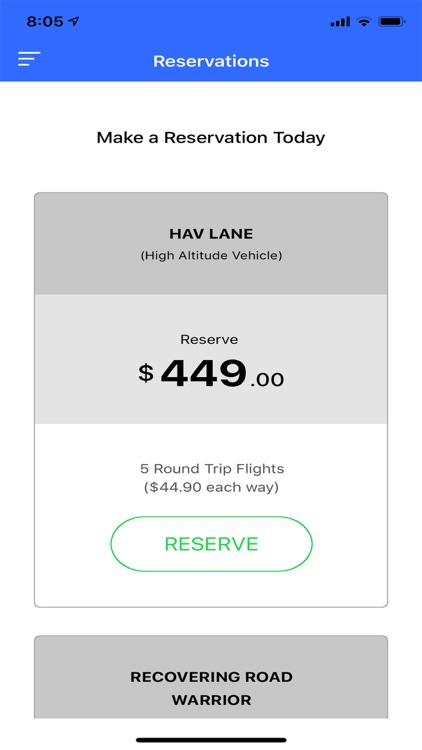Tap the WARRIOR word in second card
This screenshot has width=422, height=750.
coord(211,700)
